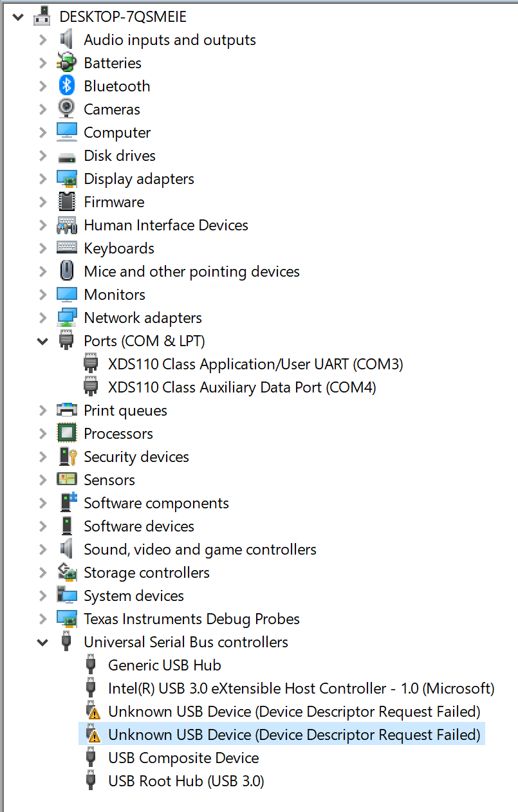This screenshot has width=518, height=812.
Task: Click the Firmware chip icon
Action: pyautogui.click(x=67, y=201)
